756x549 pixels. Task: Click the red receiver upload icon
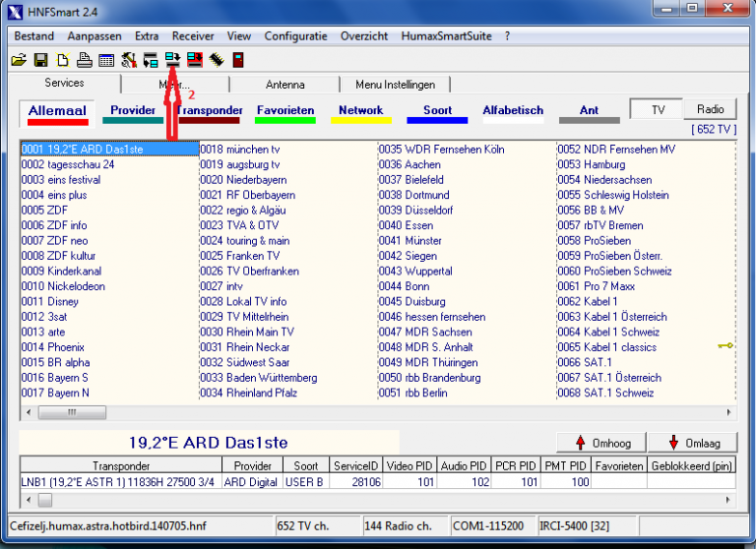[194, 60]
